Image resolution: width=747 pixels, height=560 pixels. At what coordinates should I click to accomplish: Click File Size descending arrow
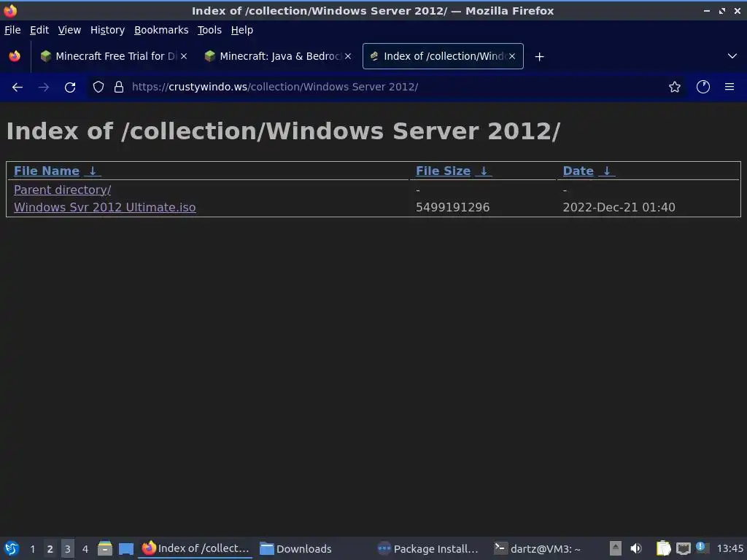point(484,171)
